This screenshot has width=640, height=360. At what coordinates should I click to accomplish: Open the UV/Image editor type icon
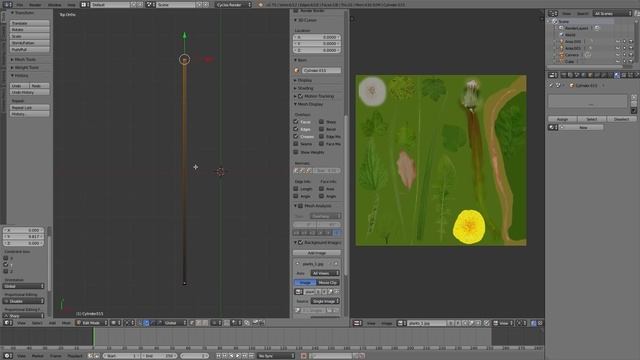tap(357, 323)
